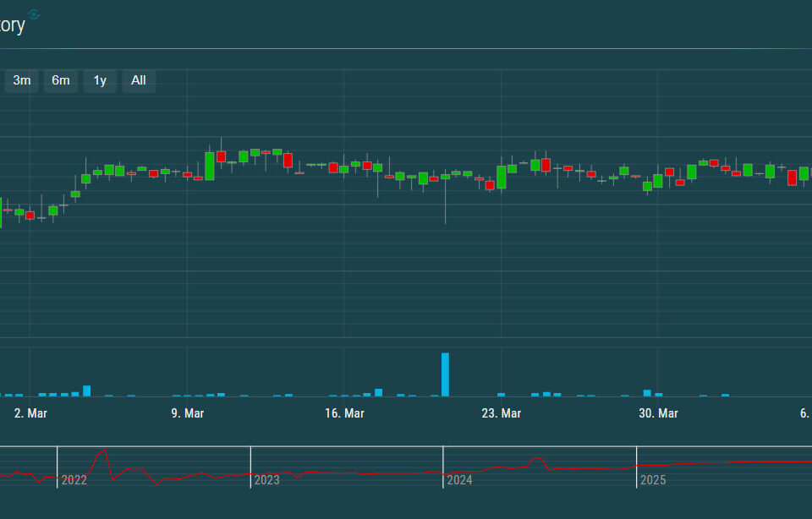Click the 30. Mar date axis label
The image size is (812, 519).
[x=658, y=413]
